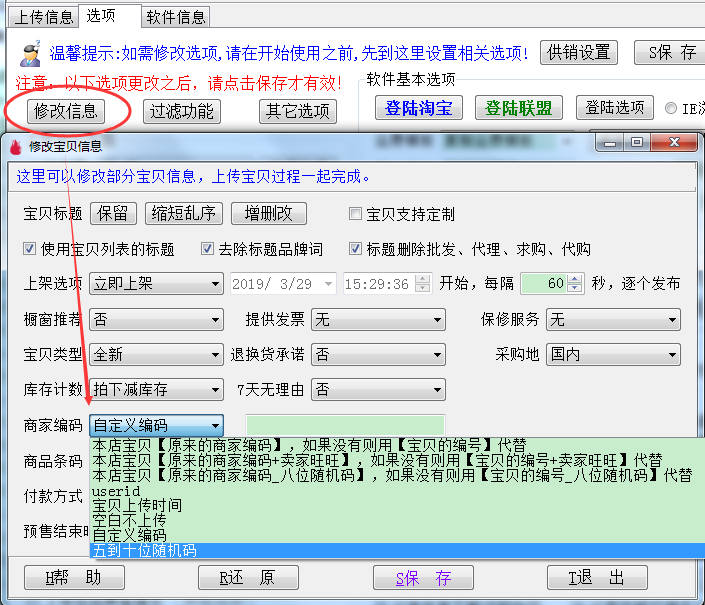Open the date picker for 2019/3/29

(328, 284)
